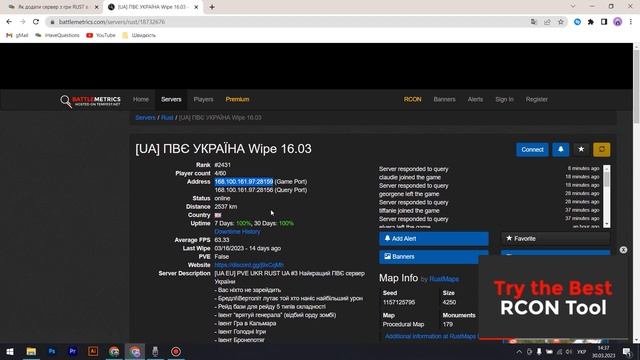Click the Try the Best RCON Tool ad
The height and width of the screenshot is (360, 640).
click(x=553, y=298)
